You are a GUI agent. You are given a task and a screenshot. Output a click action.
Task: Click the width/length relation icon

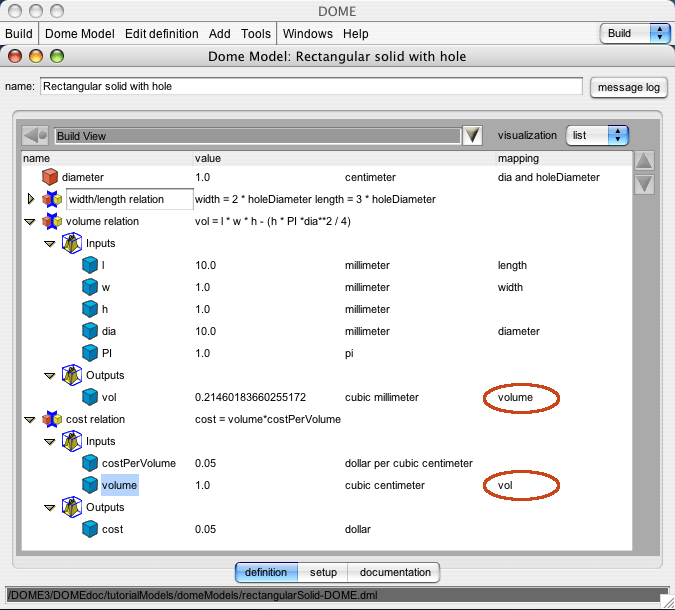click(52, 199)
